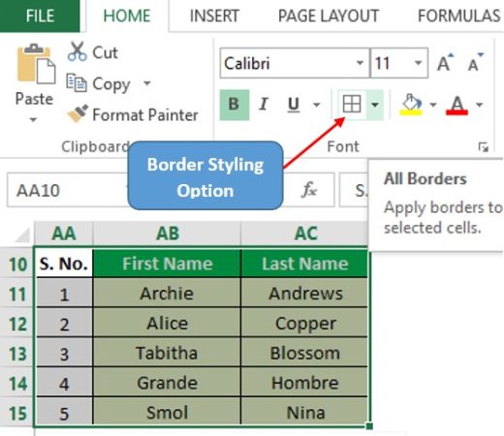
Task: Click the Copy icon
Action: coord(77,82)
